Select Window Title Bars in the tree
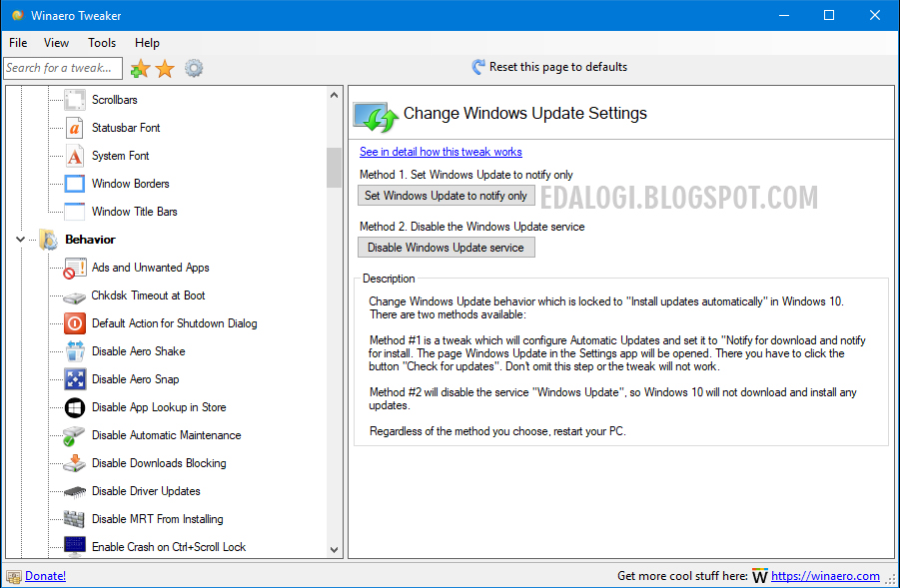This screenshot has width=900, height=588. (134, 212)
